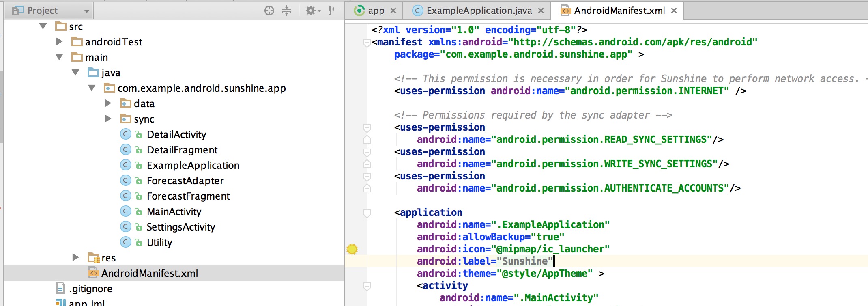Select the sync package

pyautogui.click(x=137, y=119)
